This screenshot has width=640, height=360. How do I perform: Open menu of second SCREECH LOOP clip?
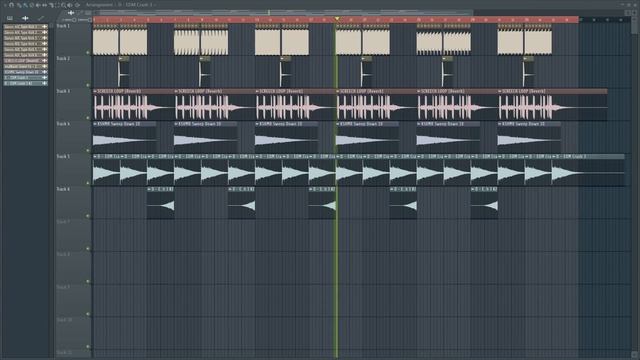click(176, 91)
